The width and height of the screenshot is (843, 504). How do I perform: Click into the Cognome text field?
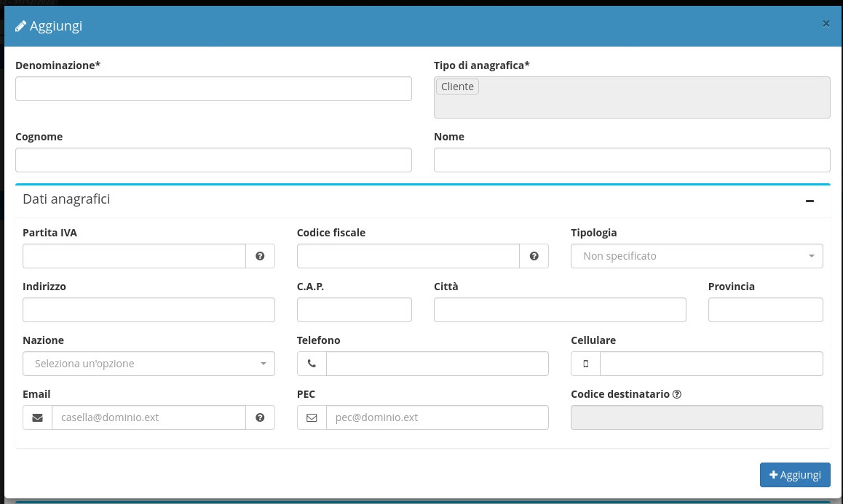[x=213, y=160]
